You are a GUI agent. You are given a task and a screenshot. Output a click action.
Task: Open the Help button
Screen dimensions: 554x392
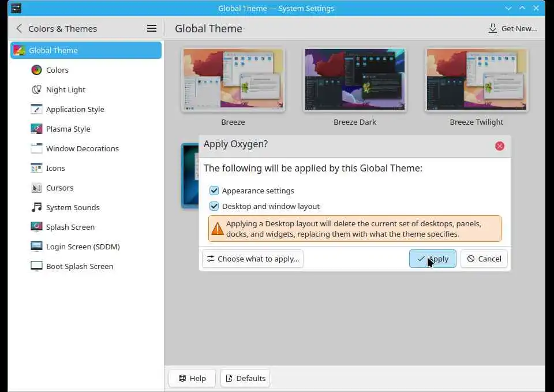click(192, 378)
